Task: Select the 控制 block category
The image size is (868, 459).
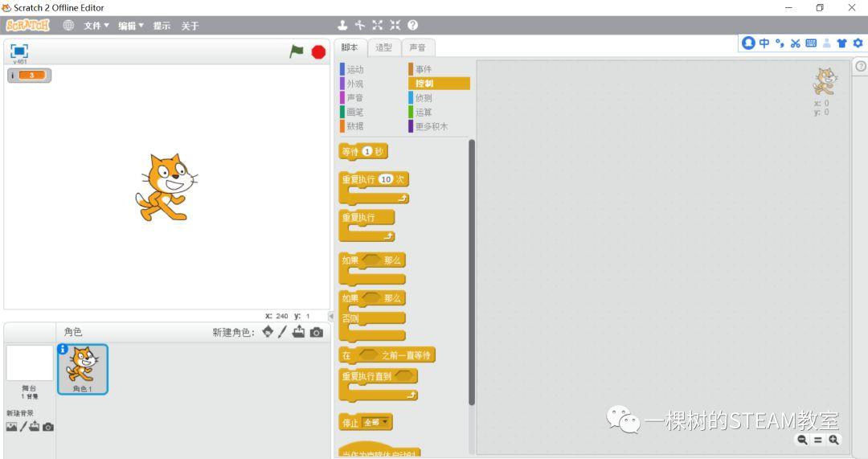Action: pos(439,83)
